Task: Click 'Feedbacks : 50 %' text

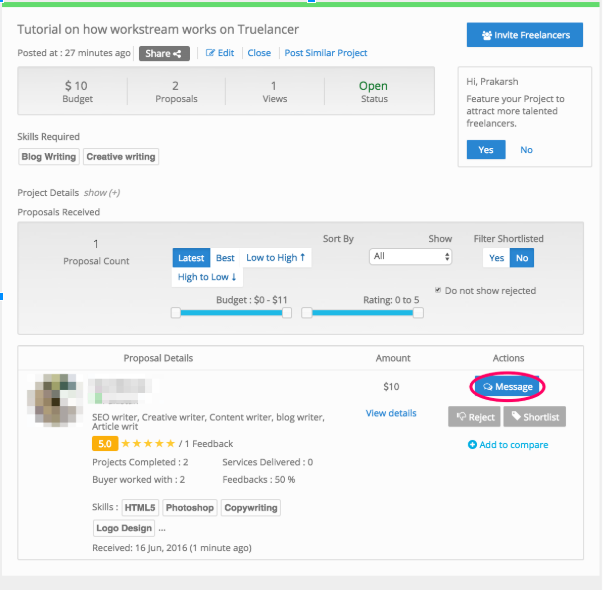Action: pos(260,481)
